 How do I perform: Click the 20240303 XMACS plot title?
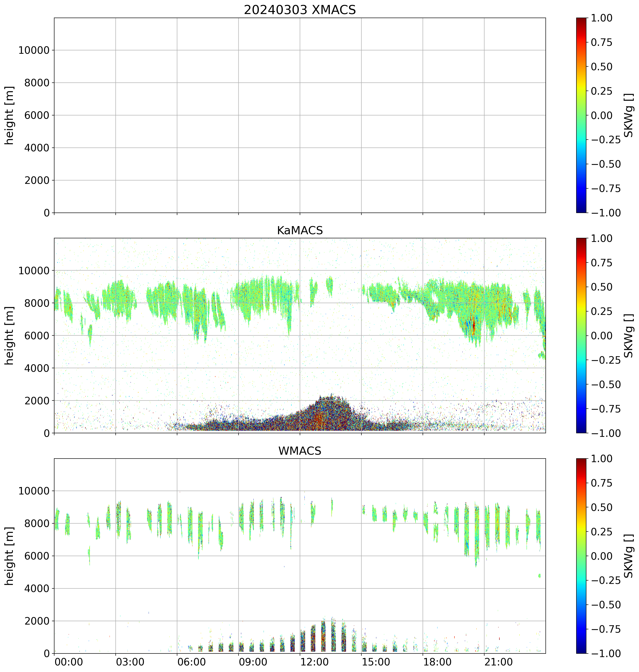300,10
